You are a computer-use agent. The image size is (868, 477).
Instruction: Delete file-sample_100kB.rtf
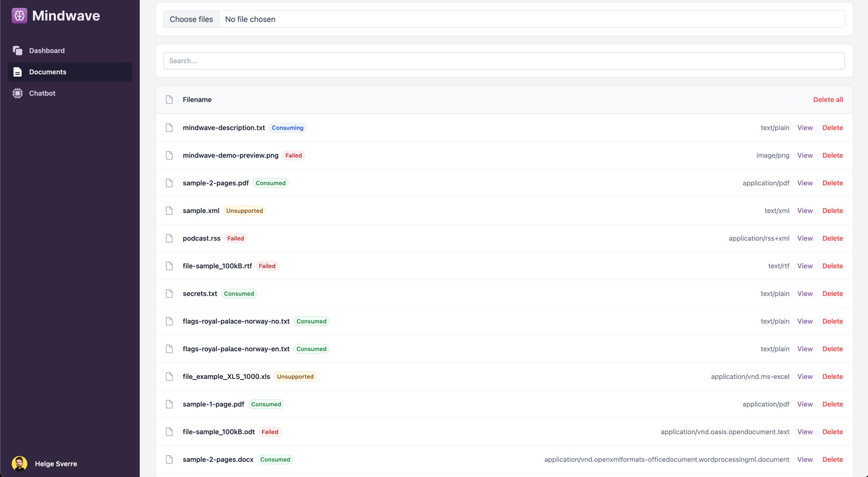tap(833, 266)
